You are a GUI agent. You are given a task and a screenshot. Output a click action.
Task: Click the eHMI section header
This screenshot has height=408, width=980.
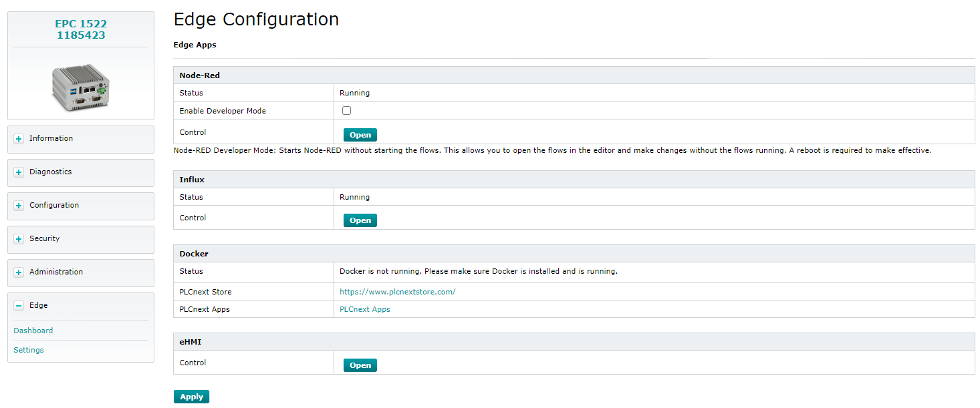574,342
